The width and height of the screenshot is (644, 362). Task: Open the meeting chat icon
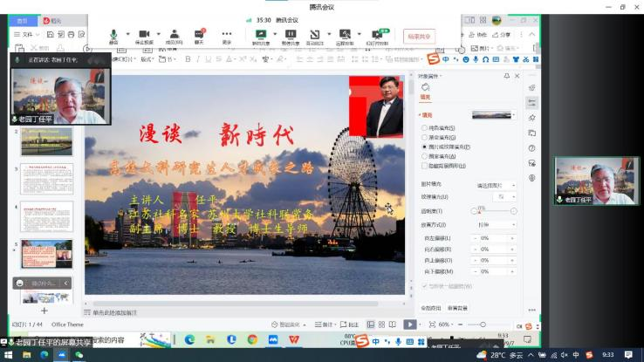tap(199, 35)
